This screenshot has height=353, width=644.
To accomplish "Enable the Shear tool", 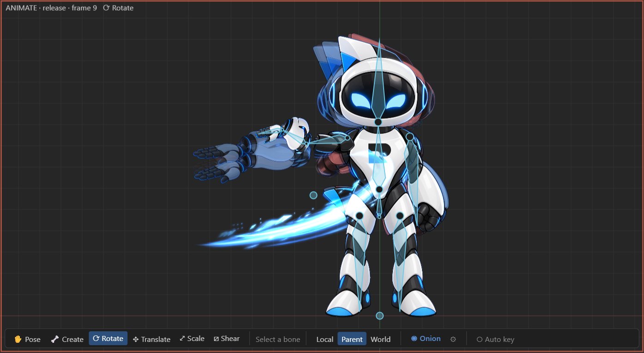I will point(227,339).
